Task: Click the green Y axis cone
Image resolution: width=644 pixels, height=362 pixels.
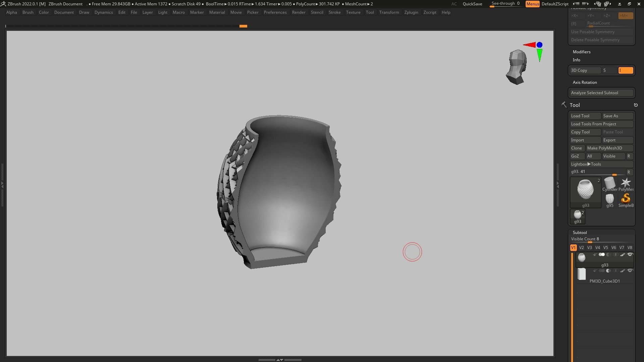Action: 539,55
